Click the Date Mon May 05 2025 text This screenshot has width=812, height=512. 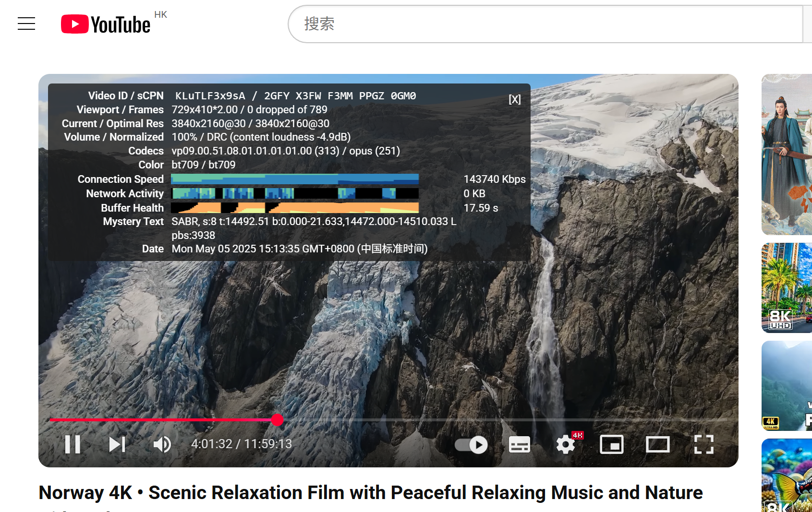pos(300,249)
